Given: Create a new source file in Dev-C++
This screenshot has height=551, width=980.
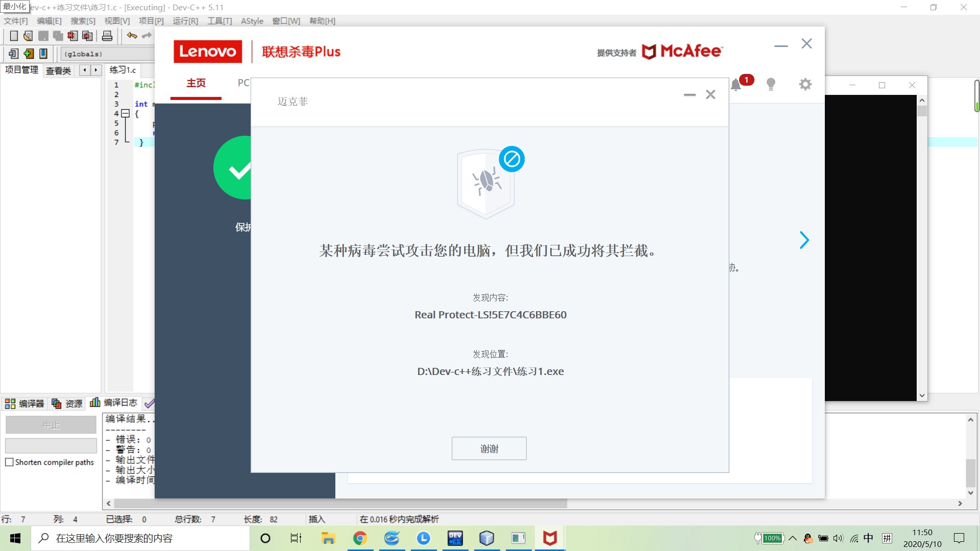Looking at the screenshot, I should click(x=14, y=36).
